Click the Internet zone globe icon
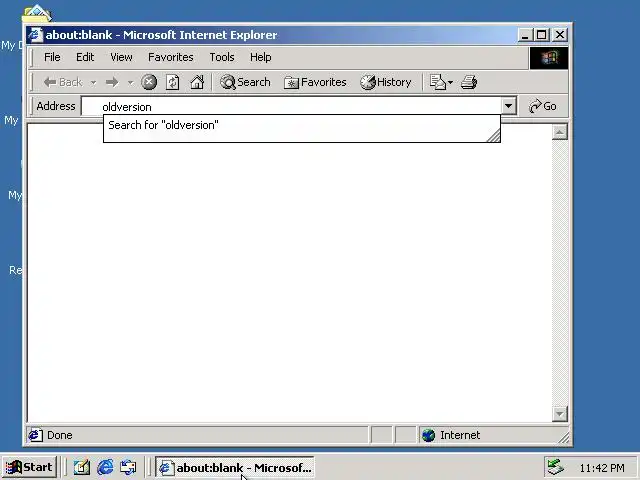This screenshot has height=480, width=640. point(429,435)
